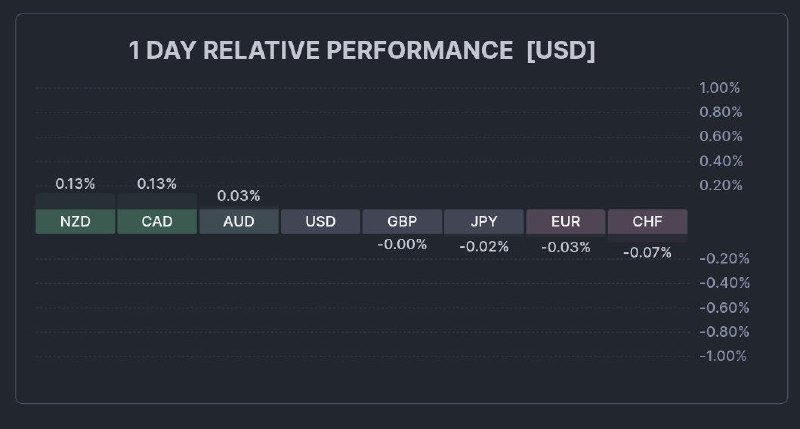Image resolution: width=800 pixels, height=429 pixels.
Task: Click the -0.00% label under GBP
Action: [x=402, y=244]
